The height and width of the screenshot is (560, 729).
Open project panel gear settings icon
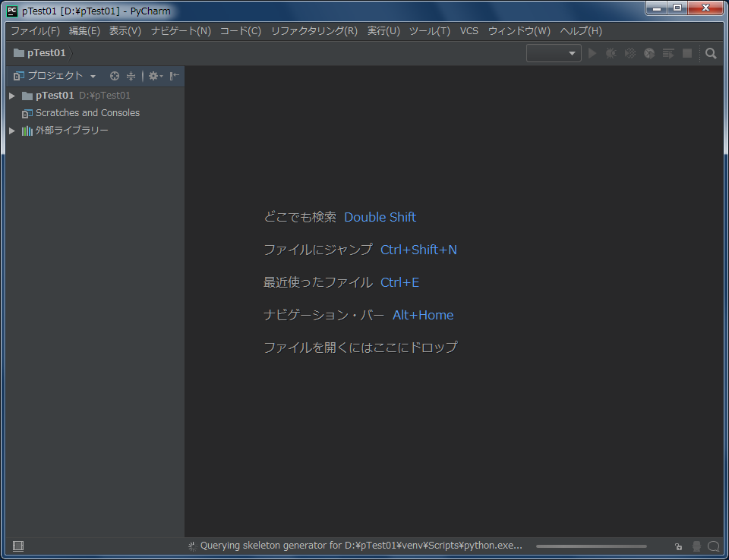coord(155,76)
